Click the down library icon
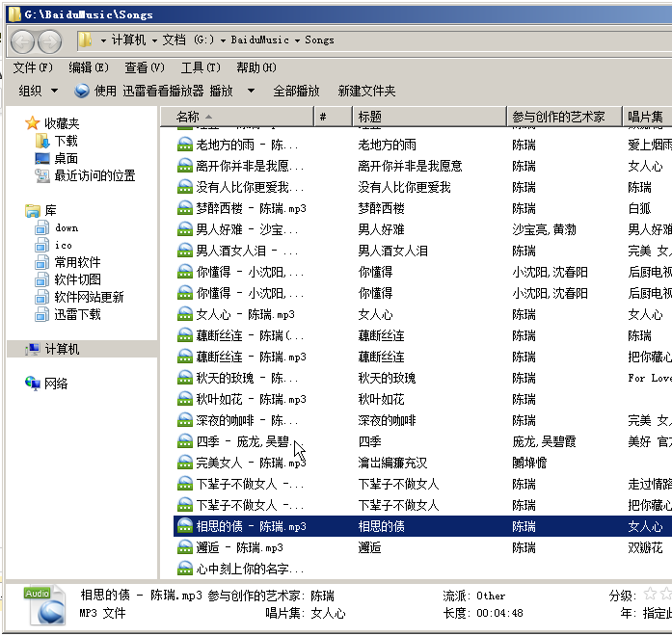The height and width of the screenshot is (636, 672). pyautogui.click(x=42, y=227)
